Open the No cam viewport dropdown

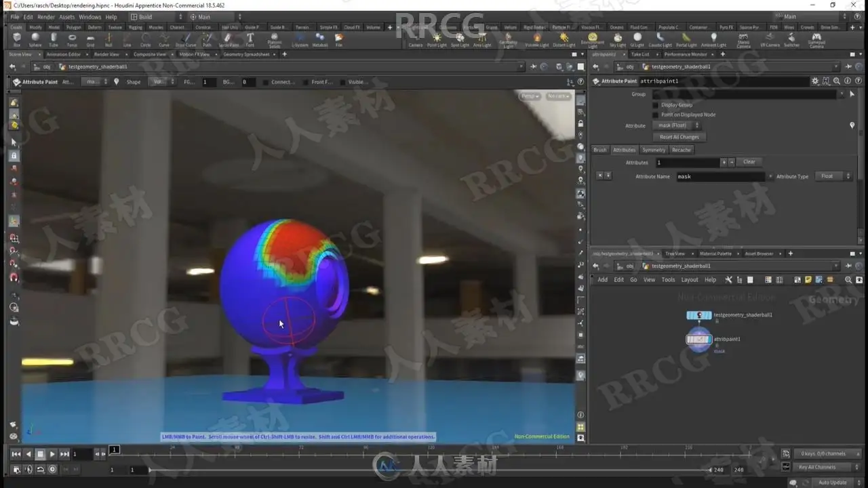(557, 96)
